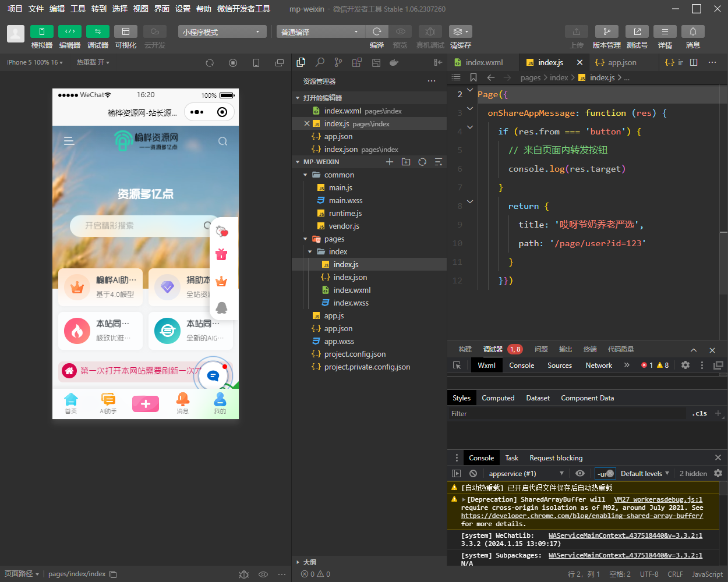Open the VM27 workerasdebug.js:1 source link
The height and width of the screenshot is (582, 728).
coord(658,499)
